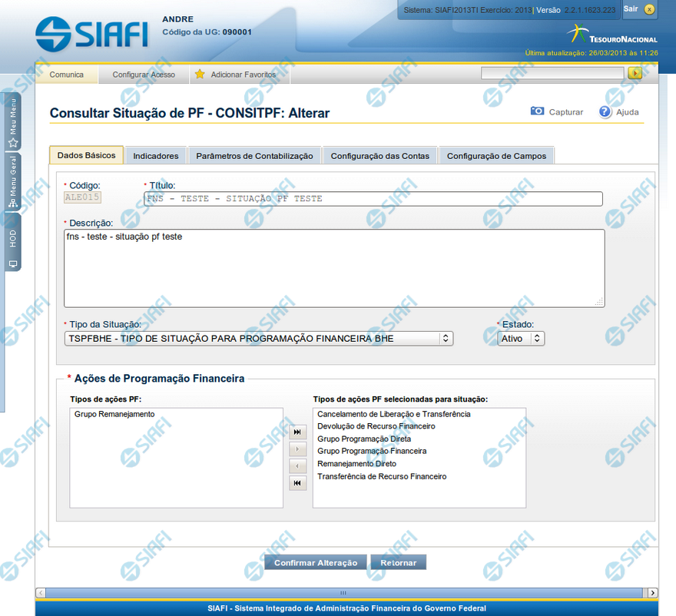Click the Adicionar Favoritos star
The height and width of the screenshot is (616, 676).
200,75
